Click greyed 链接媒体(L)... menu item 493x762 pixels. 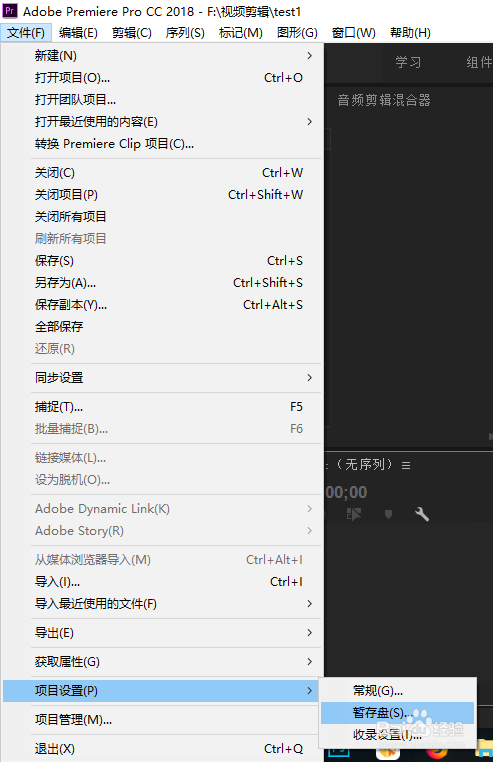[x=163, y=458]
